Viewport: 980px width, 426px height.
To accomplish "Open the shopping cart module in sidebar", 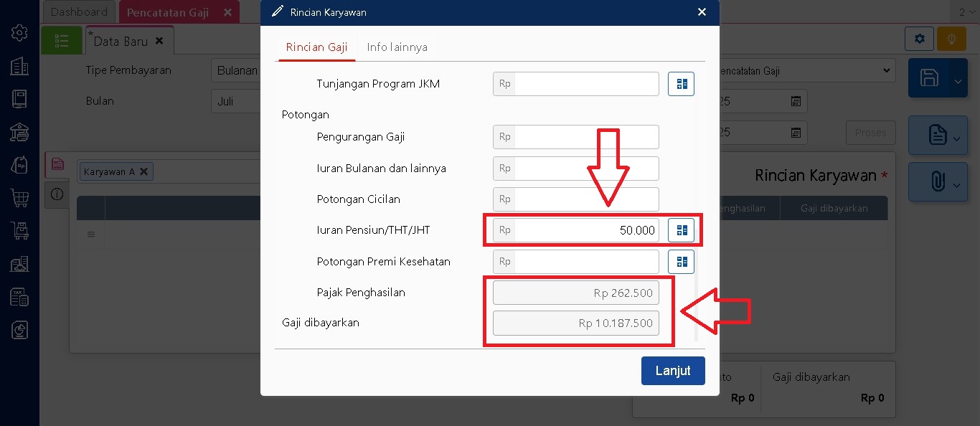I will click(19, 197).
